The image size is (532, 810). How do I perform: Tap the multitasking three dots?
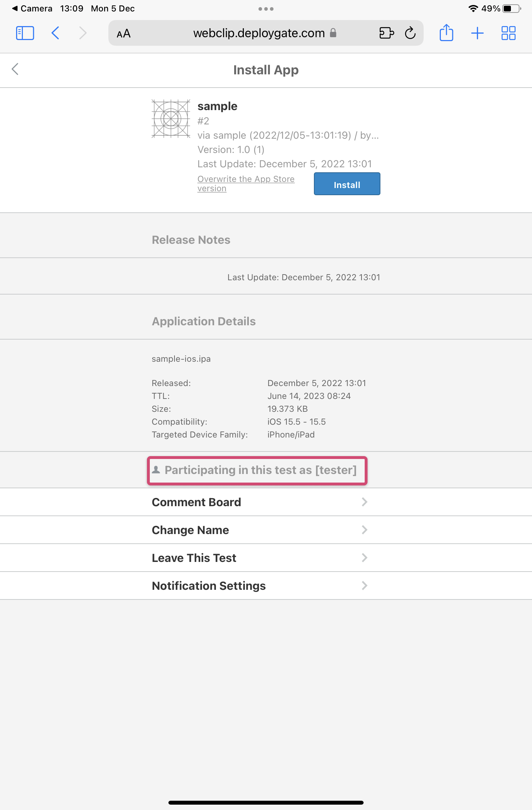coord(266,9)
